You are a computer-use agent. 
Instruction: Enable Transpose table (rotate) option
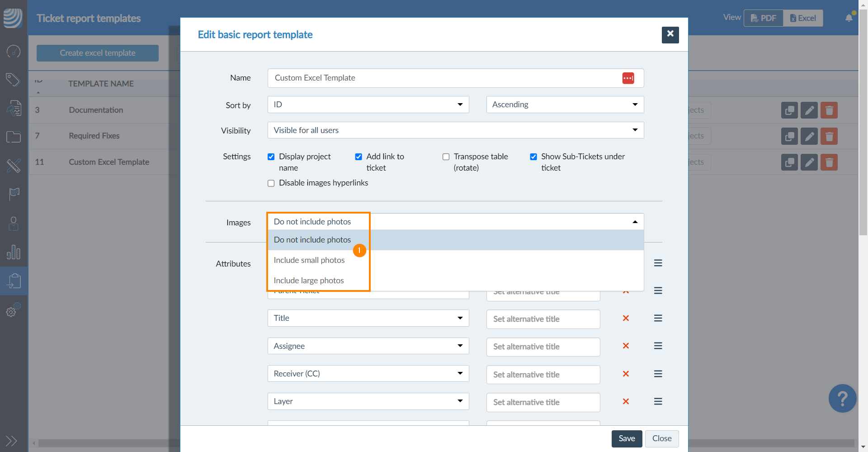click(446, 157)
